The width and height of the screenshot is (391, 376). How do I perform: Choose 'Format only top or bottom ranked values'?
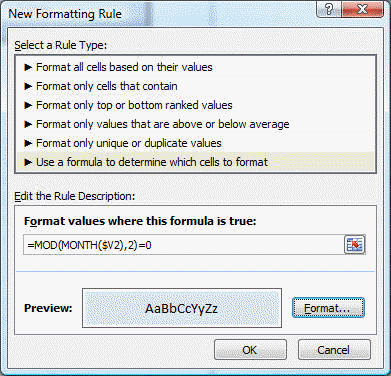(196, 105)
